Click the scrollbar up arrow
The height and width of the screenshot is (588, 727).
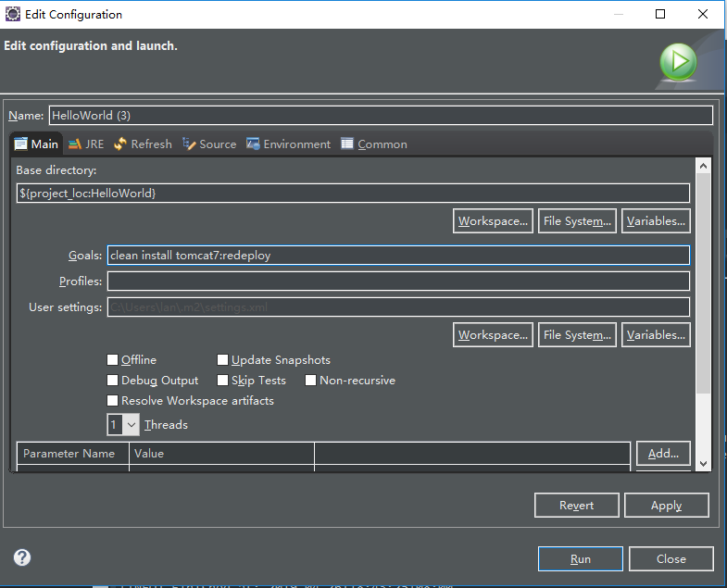click(x=703, y=166)
